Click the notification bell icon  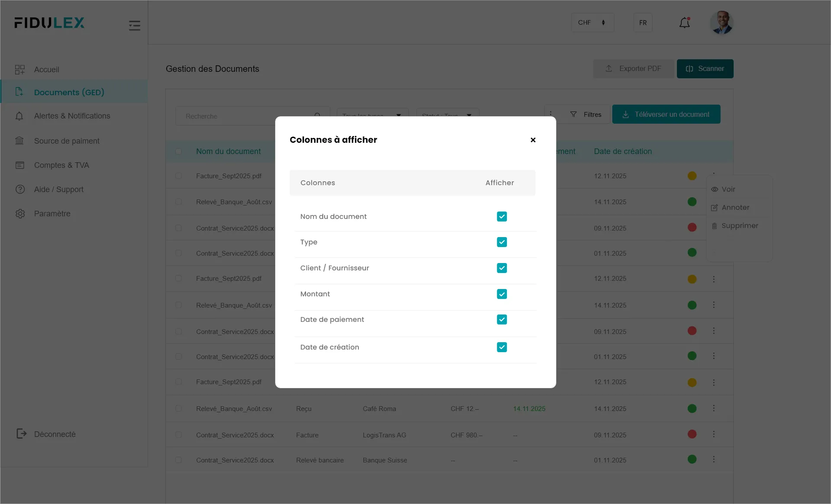pyautogui.click(x=684, y=23)
